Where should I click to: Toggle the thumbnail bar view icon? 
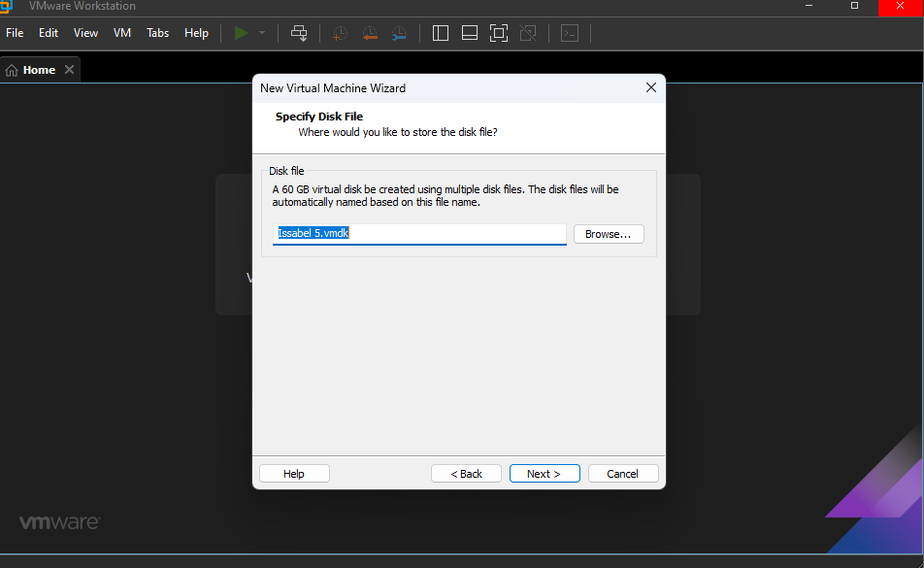(x=470, y=33)
